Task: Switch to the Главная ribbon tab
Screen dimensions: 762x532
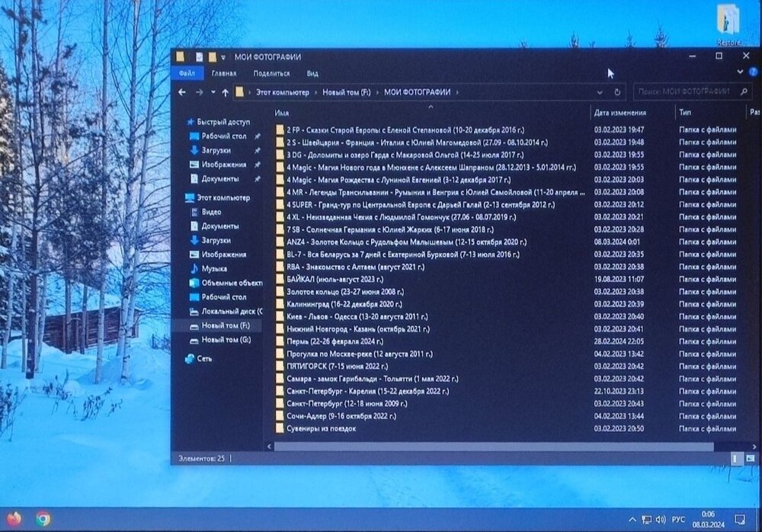Action: click(x=223, y=73)
